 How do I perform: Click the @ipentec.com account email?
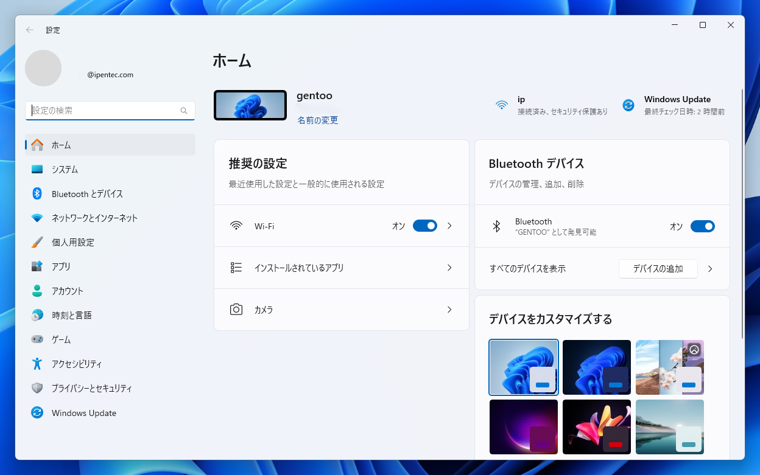pyautogui.click(x=110, y=75)
